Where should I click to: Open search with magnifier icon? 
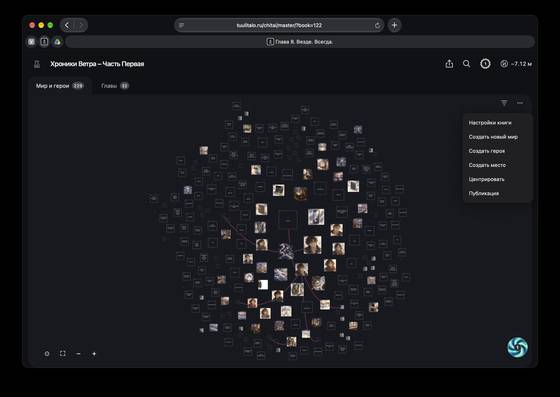pyautogui.click(x=466, y=64)
